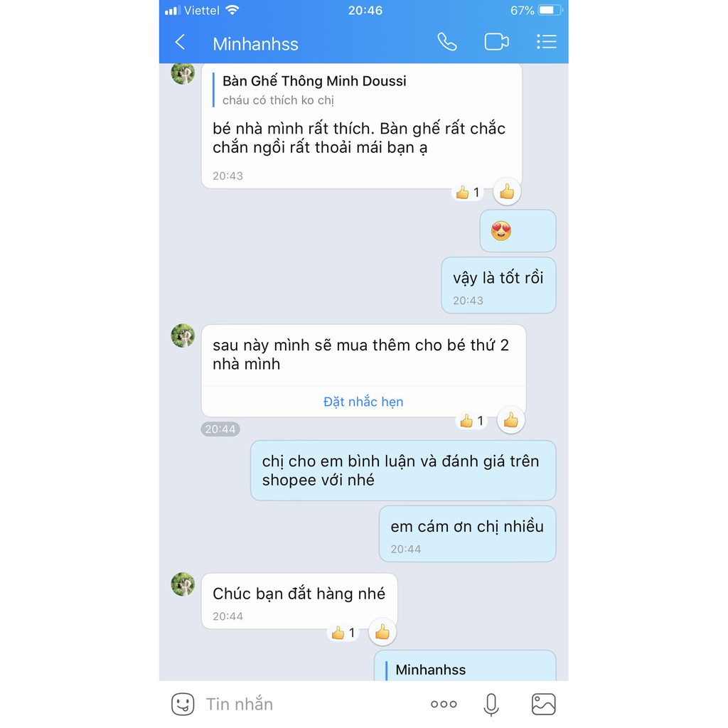Start a video call with Minhanhss
Image resolution: width=728 pixels, height=728 pixels.
(x=496, y=42)
